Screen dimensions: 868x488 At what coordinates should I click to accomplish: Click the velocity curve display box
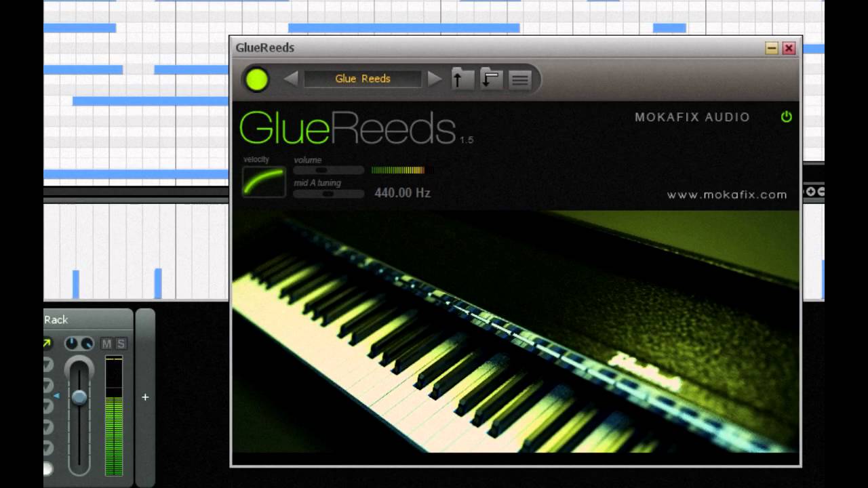pyautogui.click(x=264, y=182)
